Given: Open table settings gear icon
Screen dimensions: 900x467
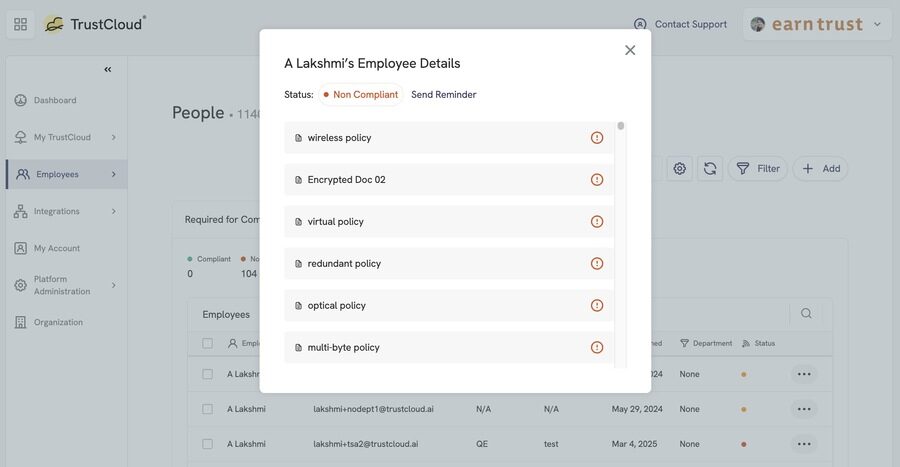Looking at the screenshot, I should coord(680,169).
